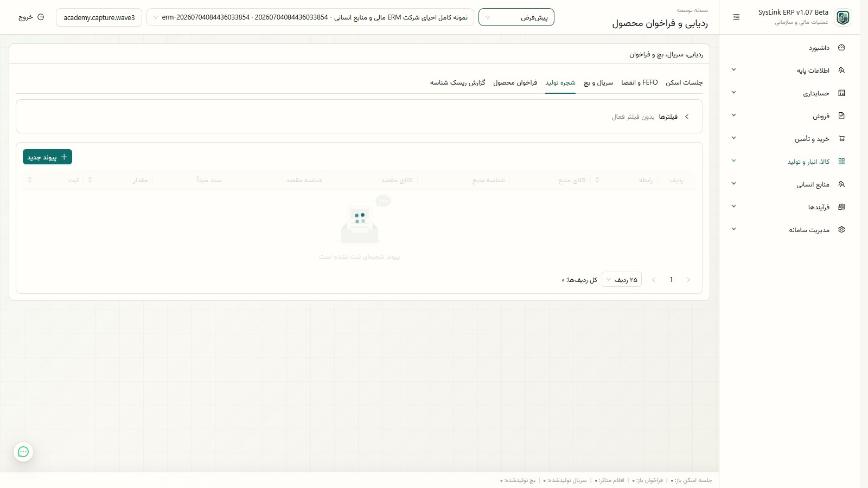
Task: Expand the مدیریت سامانه menu chevron
Action: coord(734,229)
